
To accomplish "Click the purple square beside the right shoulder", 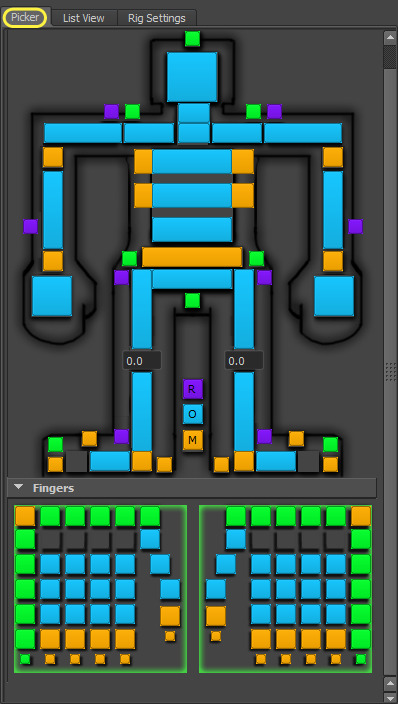I will tap(274, 111).
